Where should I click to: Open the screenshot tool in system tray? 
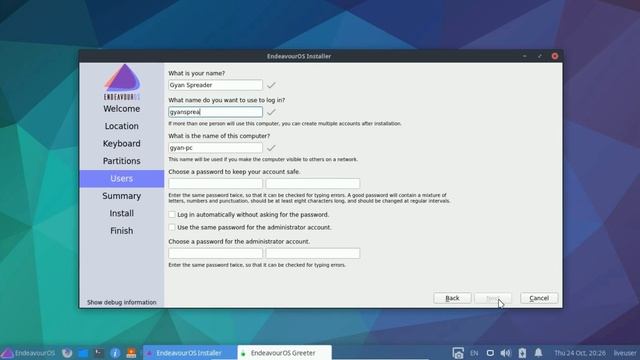[x=458, y=353]
